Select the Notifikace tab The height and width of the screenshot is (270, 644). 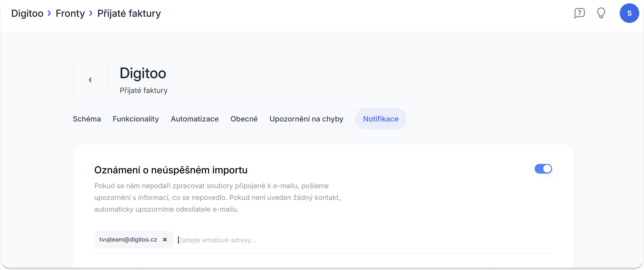[381, 119]
